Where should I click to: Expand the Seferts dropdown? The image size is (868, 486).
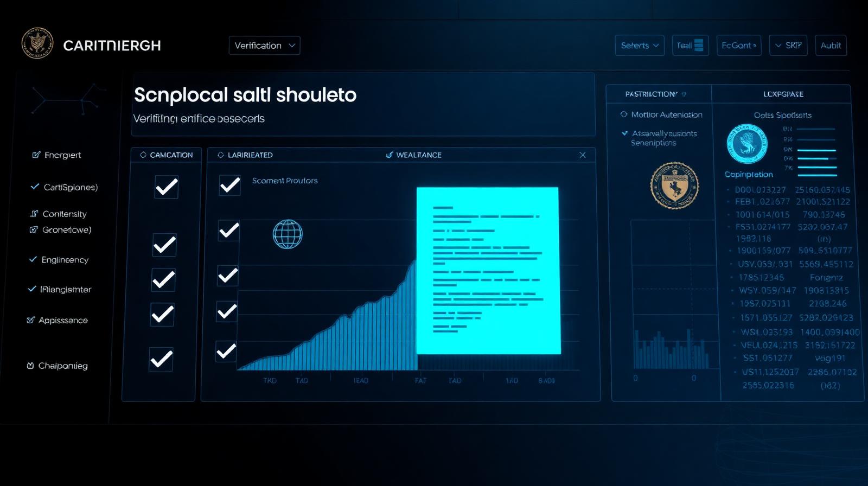point(640,46)
